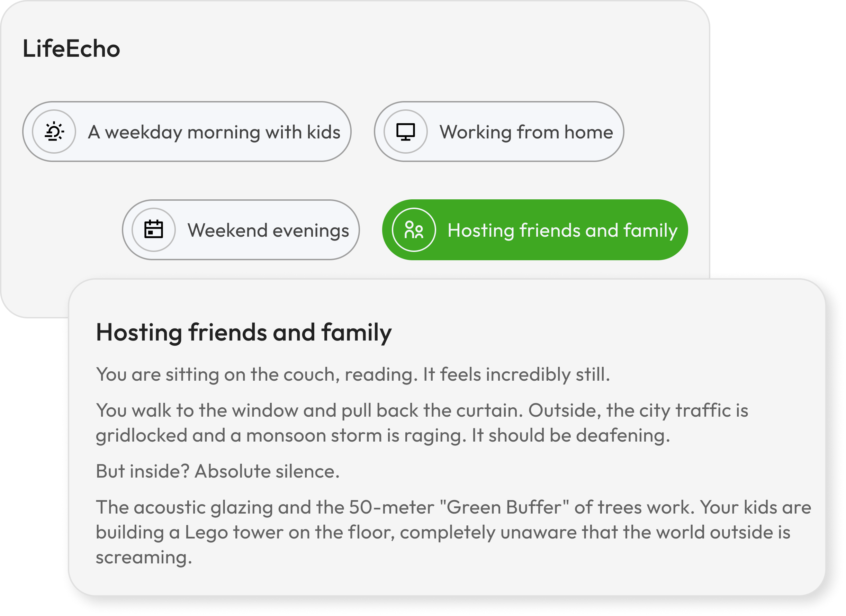
Task: Click the LifeEcho title
Action: click(71, 49)
